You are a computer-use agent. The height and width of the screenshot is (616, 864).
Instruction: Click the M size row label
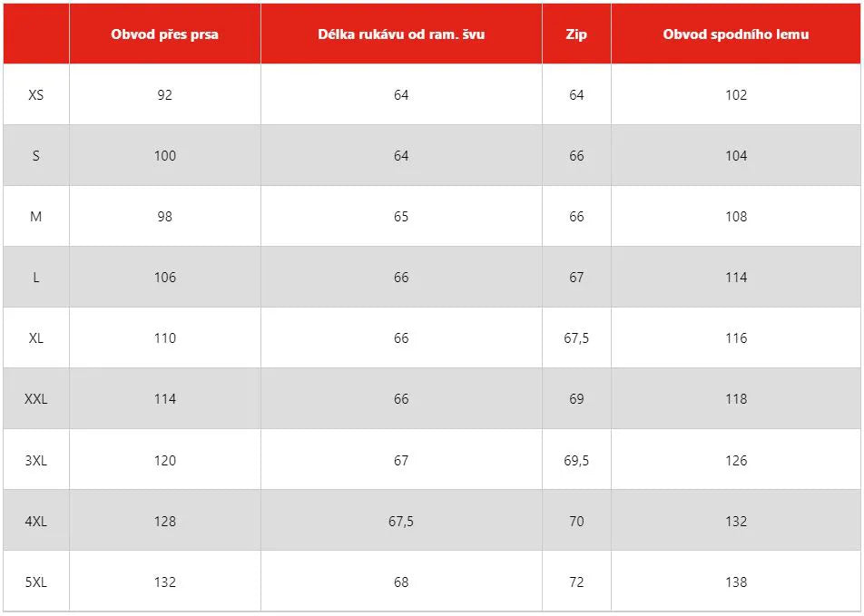[36, 216]
